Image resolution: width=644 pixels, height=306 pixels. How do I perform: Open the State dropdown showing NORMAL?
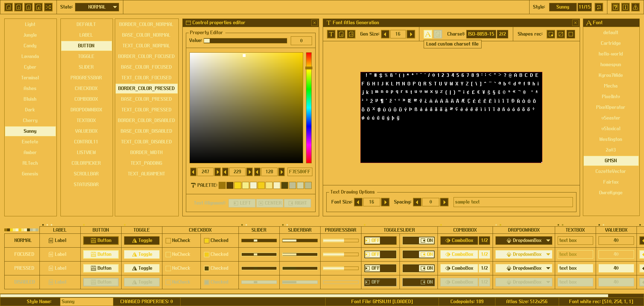[97, 7]
